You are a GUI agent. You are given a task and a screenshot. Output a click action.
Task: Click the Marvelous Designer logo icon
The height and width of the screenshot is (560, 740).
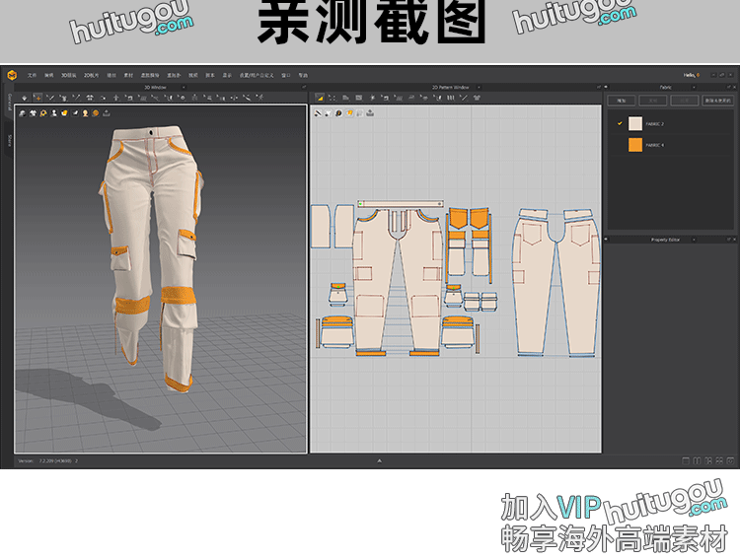pyautogui.click(x=11, y=75)
